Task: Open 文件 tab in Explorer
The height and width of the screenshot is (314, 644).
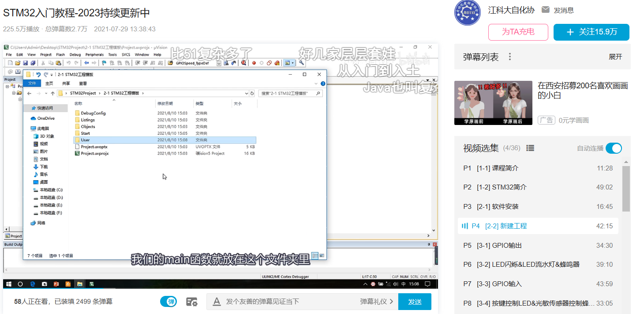Action: click(32, 83)
